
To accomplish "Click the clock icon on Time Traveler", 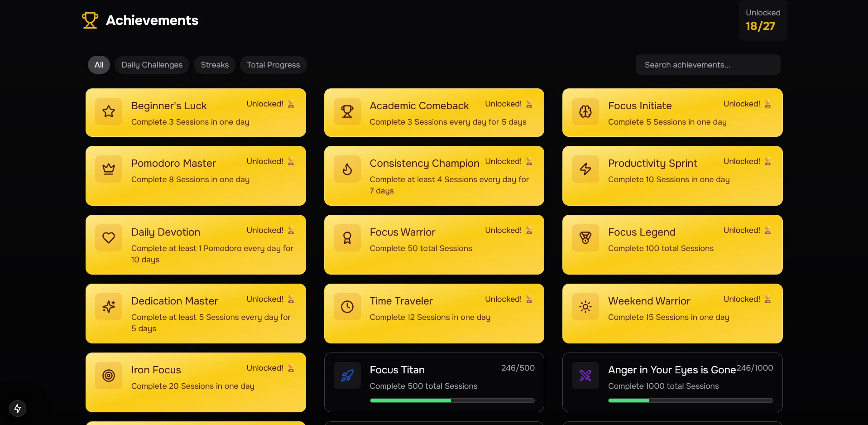I will tap(346, 306).
